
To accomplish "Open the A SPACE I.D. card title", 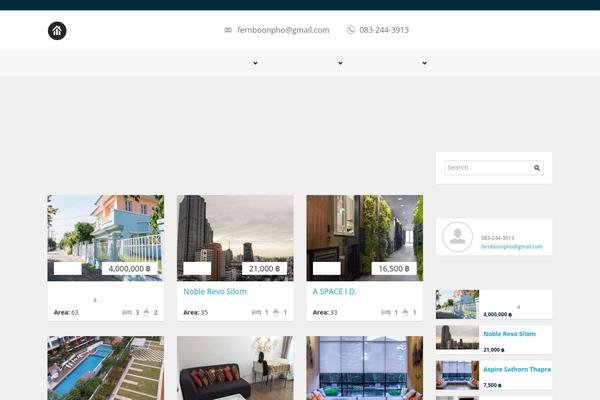I will click(334, 291).
